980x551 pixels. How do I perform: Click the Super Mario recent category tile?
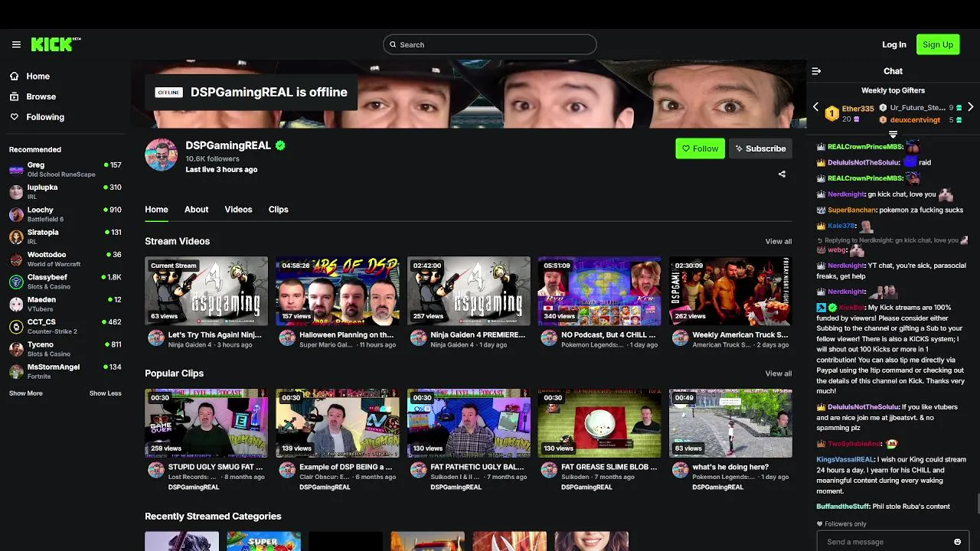pos(263,541)
